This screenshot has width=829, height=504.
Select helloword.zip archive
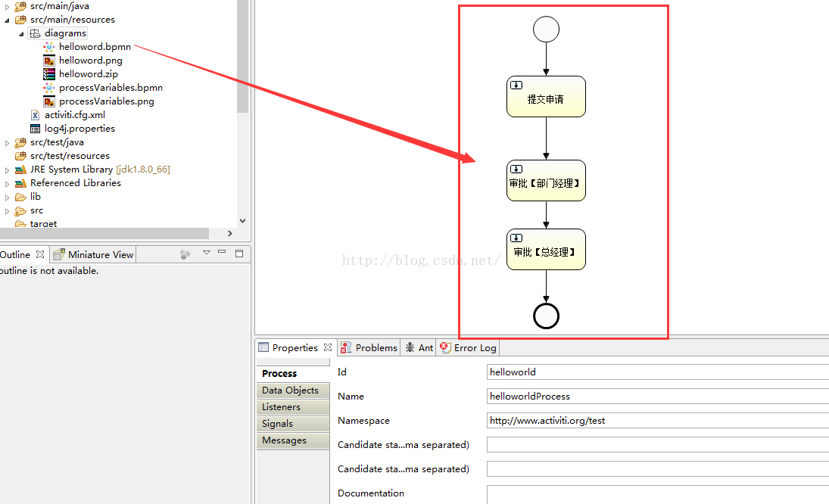pos(89,74)
